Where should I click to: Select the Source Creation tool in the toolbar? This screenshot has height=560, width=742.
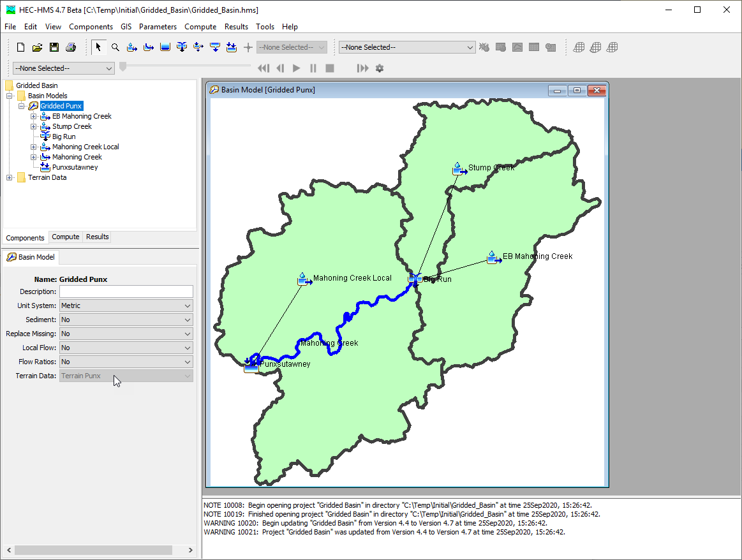click(x=215, y=47)
